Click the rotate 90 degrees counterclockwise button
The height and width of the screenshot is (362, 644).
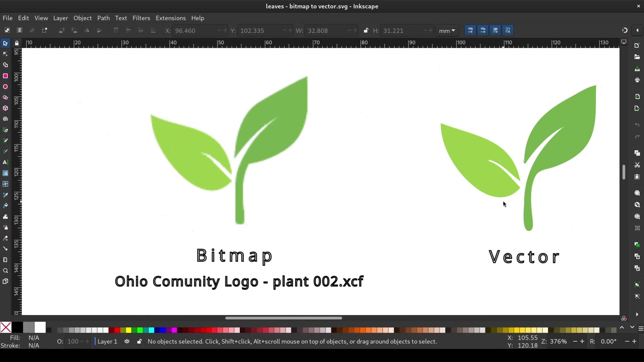point(61,31)
